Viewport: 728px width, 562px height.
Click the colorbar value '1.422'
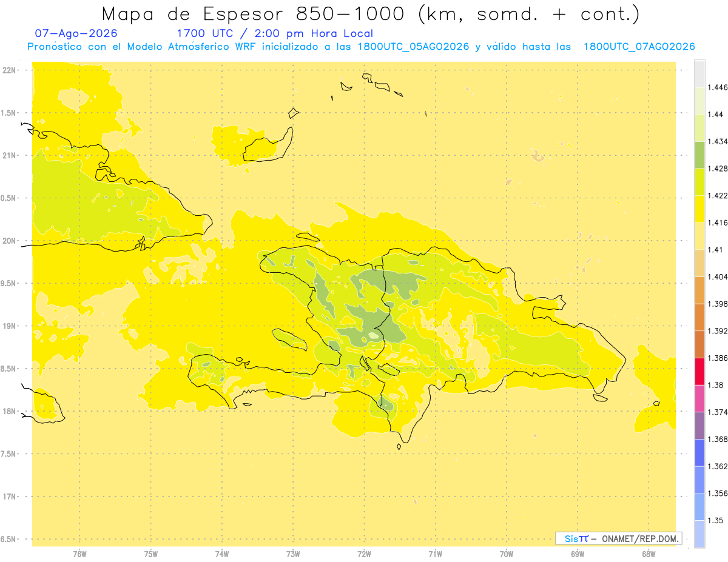[718, 196]
